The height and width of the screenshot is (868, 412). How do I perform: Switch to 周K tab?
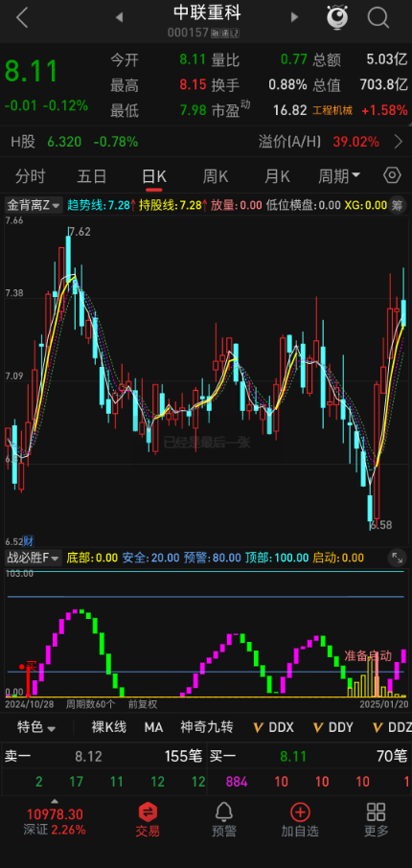tap(216, 176)
